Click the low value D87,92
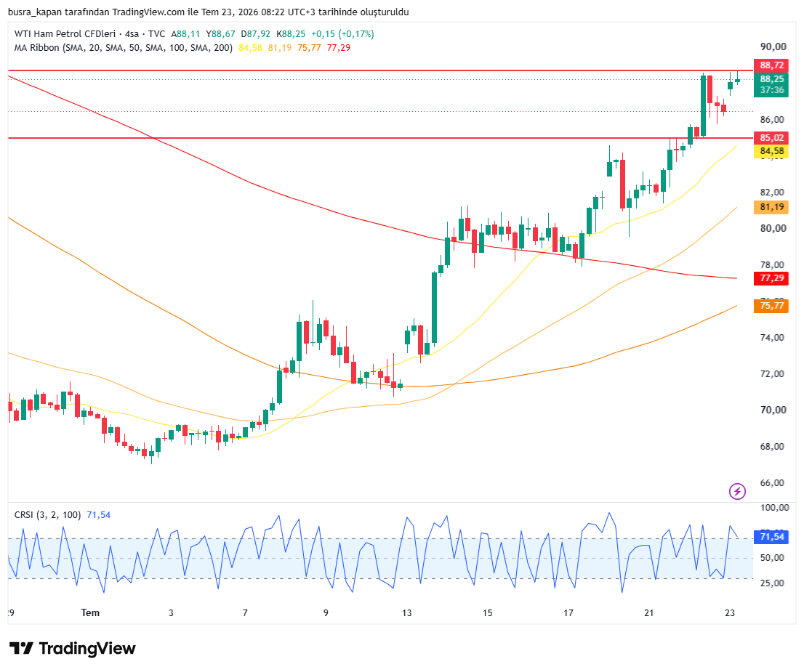Screen dimensions: 804x672 (256, 34)
